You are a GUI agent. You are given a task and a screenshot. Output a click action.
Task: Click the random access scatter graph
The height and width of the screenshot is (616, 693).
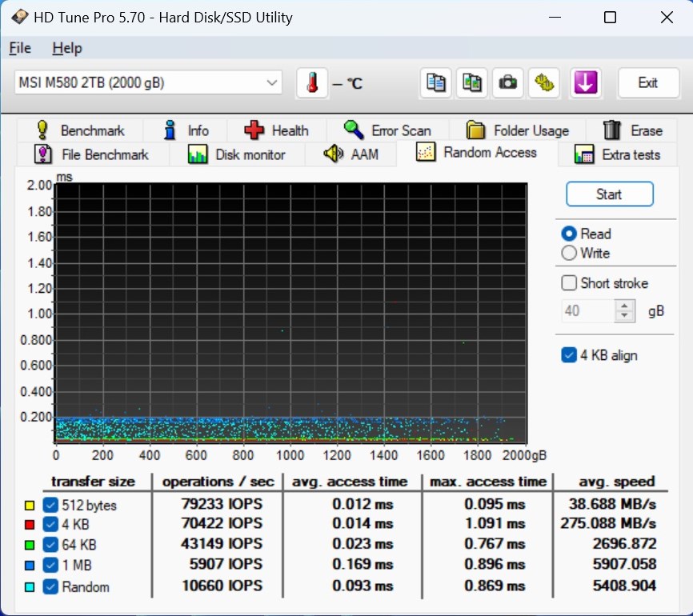290,313
